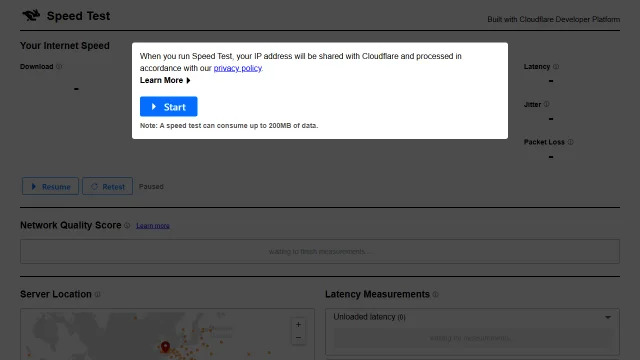Zoom out on the server map

[x=298, y=338]
